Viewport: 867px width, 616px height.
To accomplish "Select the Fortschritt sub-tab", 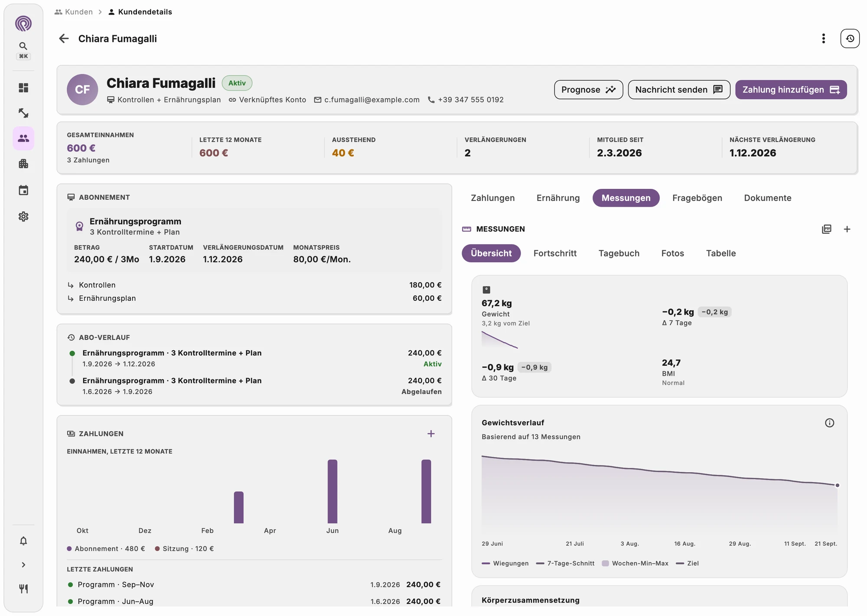I will coord(555,253).
